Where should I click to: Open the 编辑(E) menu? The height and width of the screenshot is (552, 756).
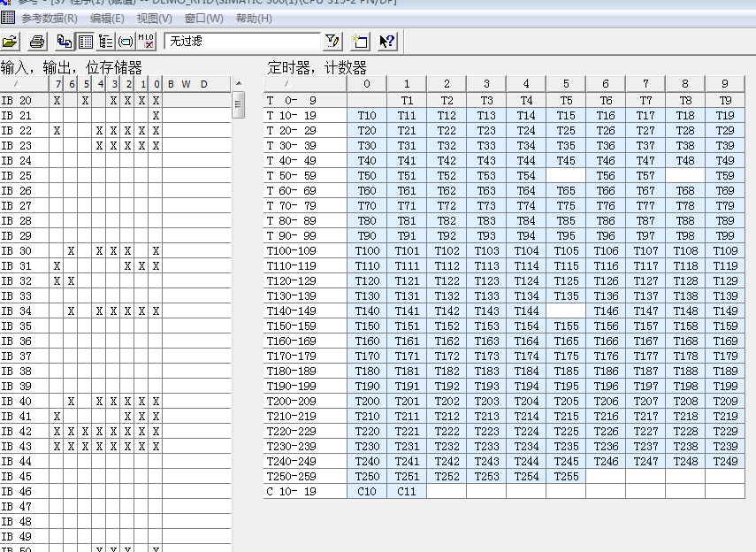107,19
